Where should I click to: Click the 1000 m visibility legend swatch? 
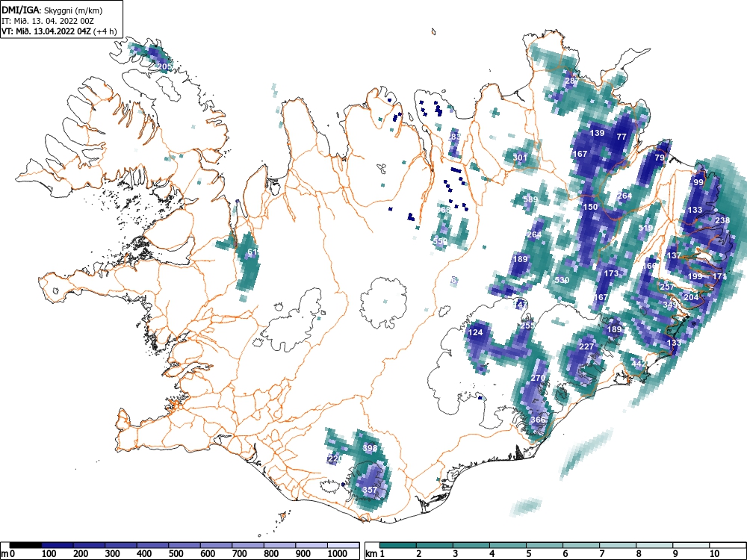pos(344,545)
